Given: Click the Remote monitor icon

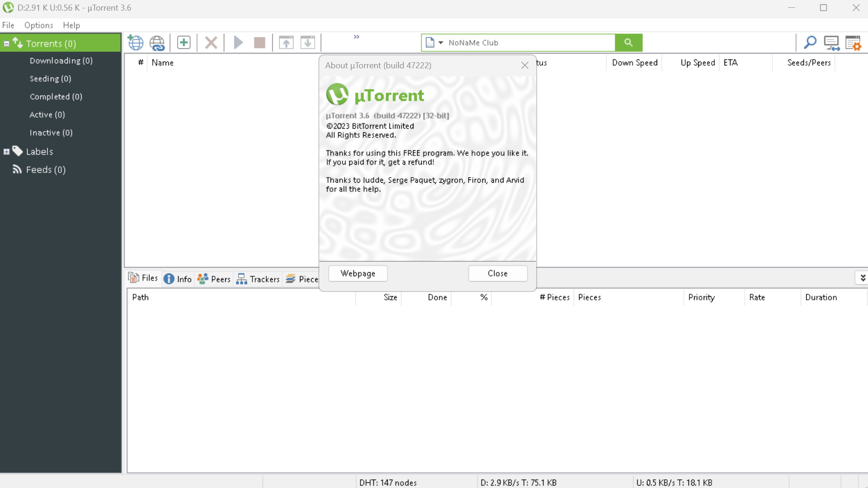Looking at the screenshot, I should tap(832, 42).
